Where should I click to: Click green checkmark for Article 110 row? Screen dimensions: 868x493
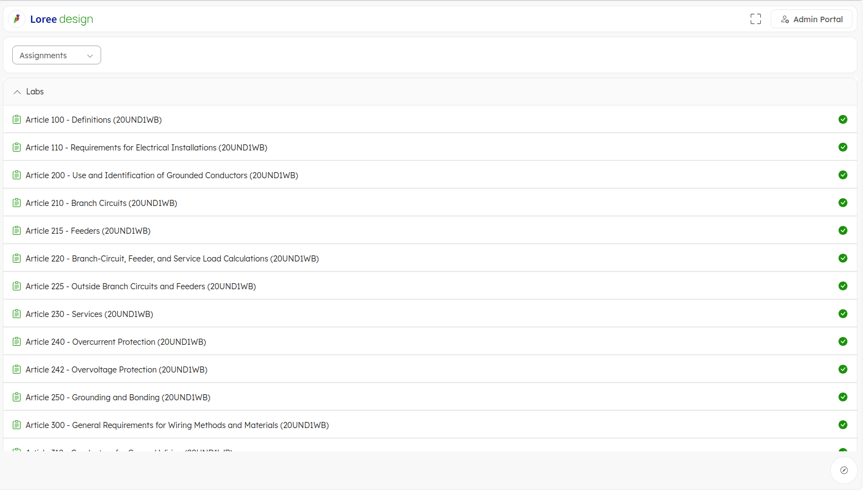[x=842, y=147]
